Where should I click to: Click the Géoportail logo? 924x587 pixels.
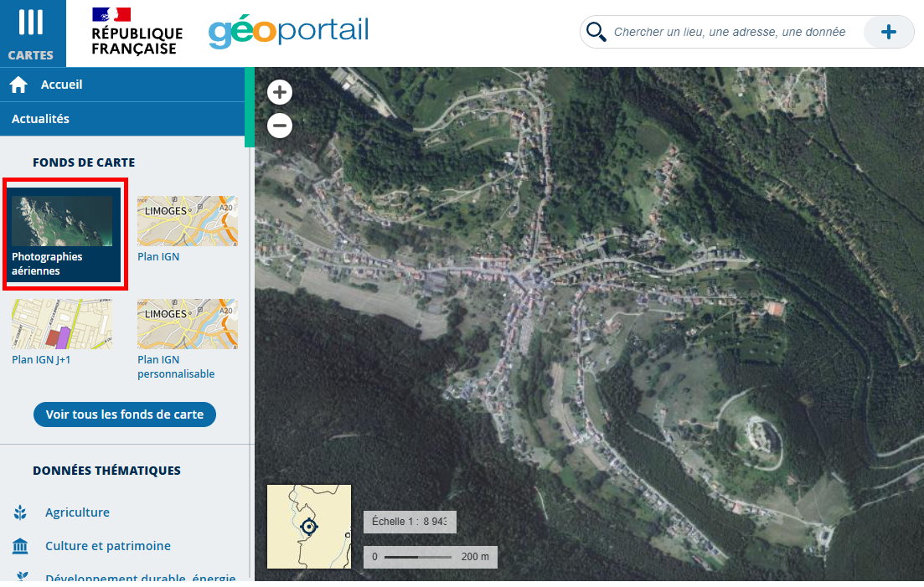click(288, 32)
